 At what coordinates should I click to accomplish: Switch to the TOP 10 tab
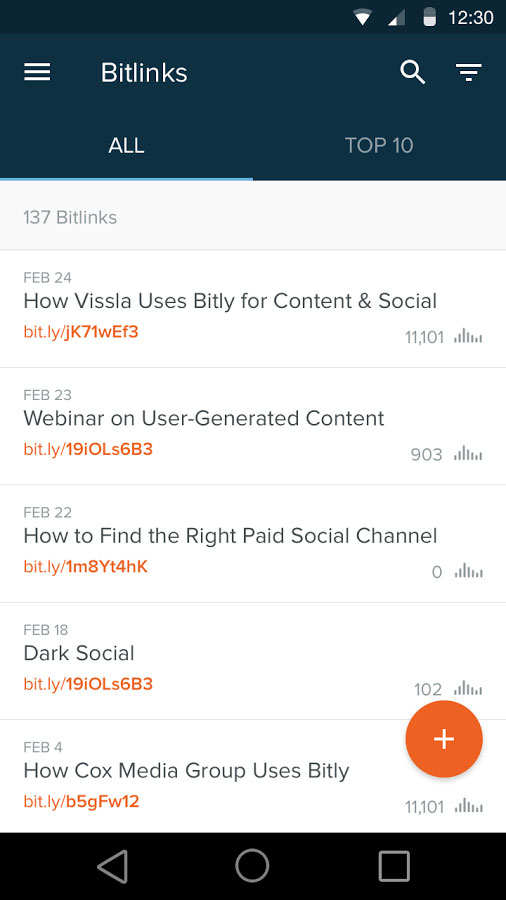point(379,145)
